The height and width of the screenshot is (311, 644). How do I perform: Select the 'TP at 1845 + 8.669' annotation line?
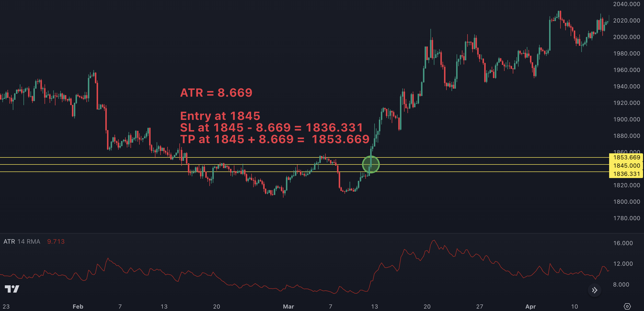coord(275,139)
